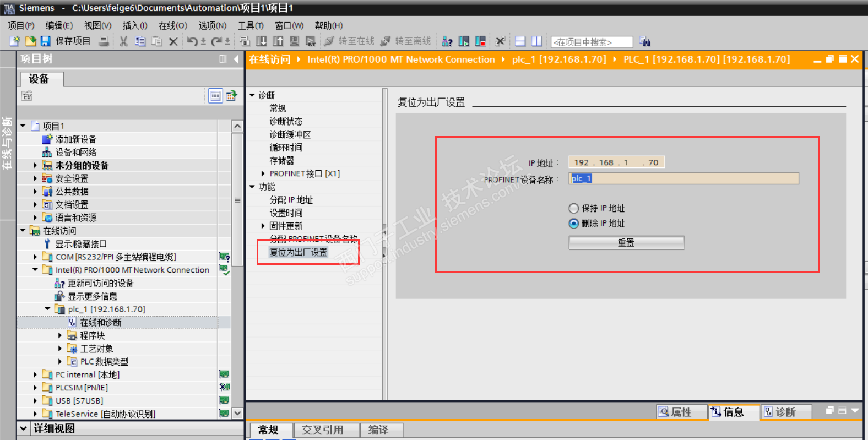Collapse the 项目树 panel with arrow
868x440 pixels.
[236, 59]
